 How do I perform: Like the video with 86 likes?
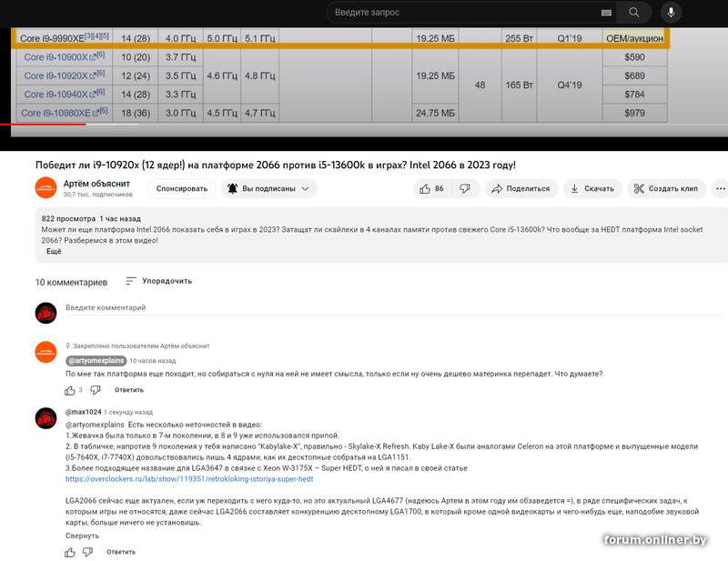(432, 189)
